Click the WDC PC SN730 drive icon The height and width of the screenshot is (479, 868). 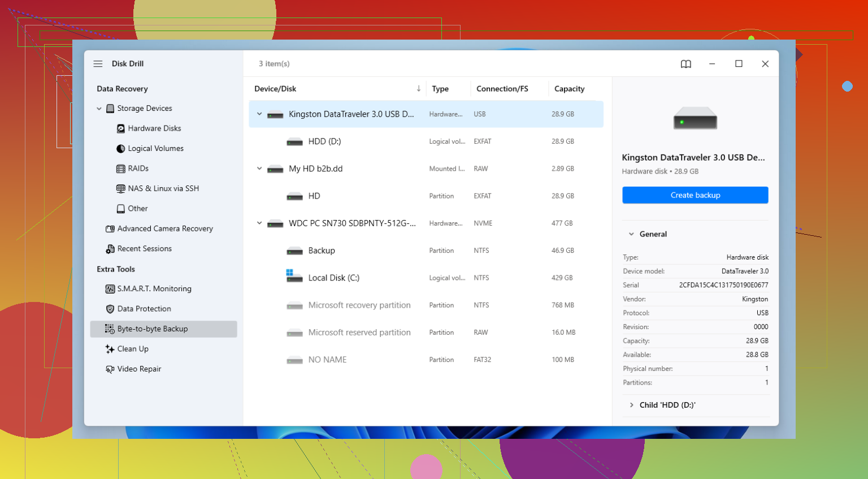pyautogui.click(x=275, y=224)
